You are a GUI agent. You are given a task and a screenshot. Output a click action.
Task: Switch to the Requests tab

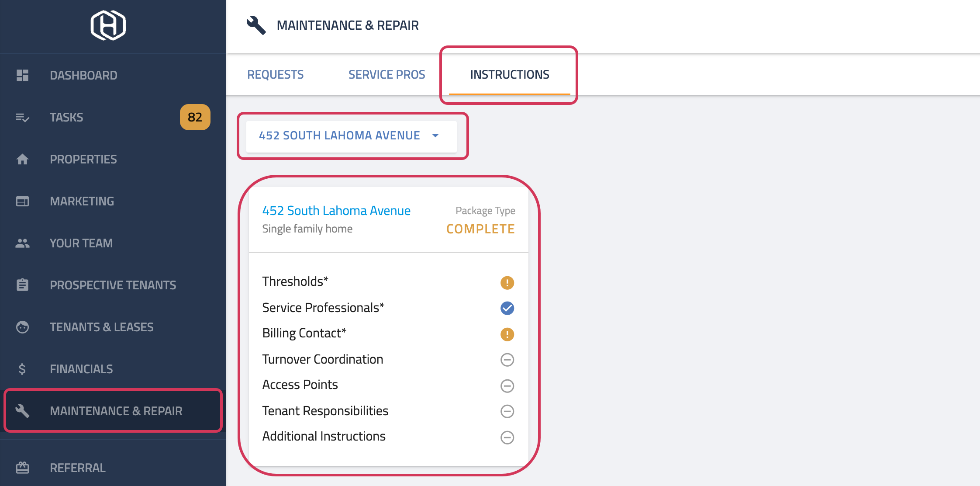coord(275,74)
